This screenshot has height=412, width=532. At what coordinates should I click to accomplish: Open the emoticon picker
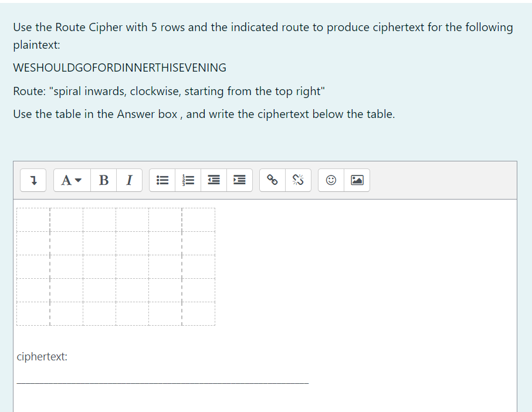pyautogui.click(x=330, y=180)
